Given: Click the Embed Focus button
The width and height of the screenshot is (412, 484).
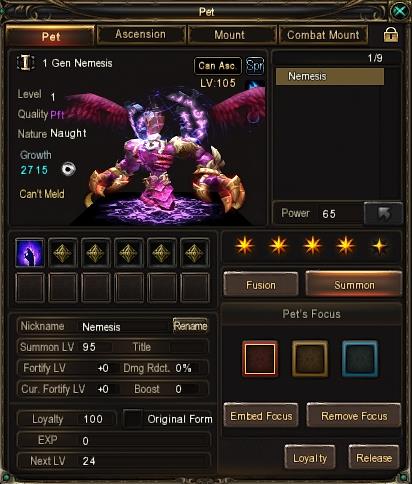Looking at the screenshot, I should [261, 416].
